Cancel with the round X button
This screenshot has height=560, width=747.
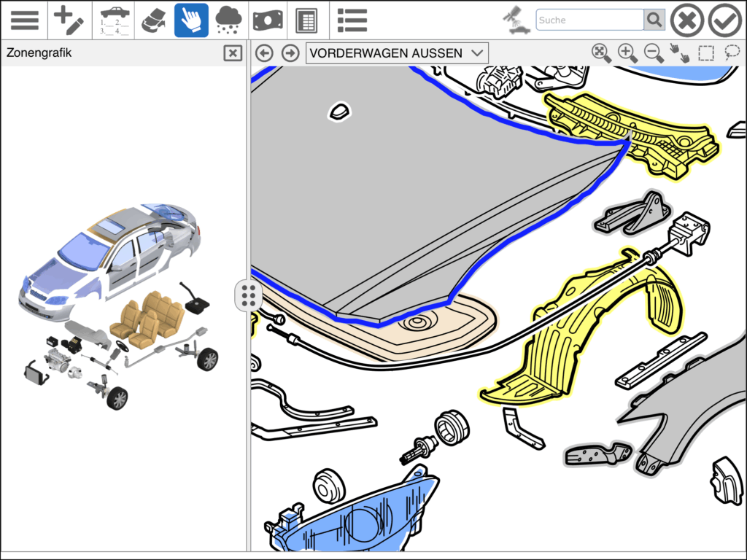point(686,20)
